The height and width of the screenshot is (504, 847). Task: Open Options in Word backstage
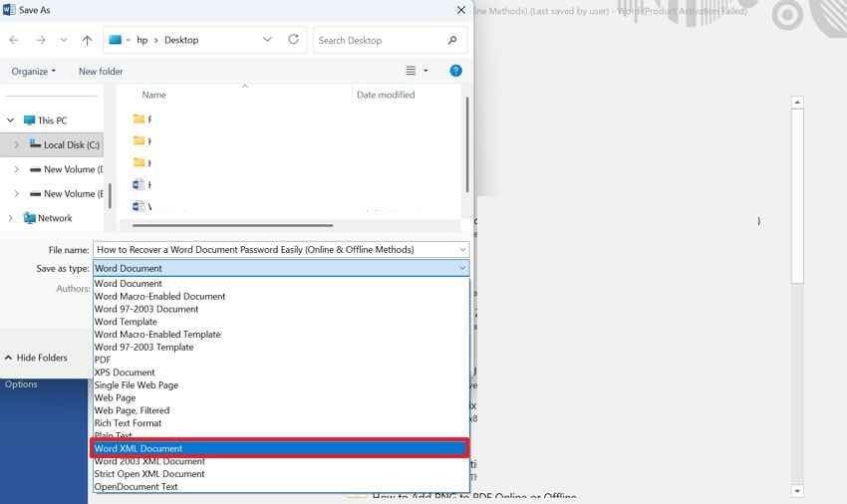point(21,384)
